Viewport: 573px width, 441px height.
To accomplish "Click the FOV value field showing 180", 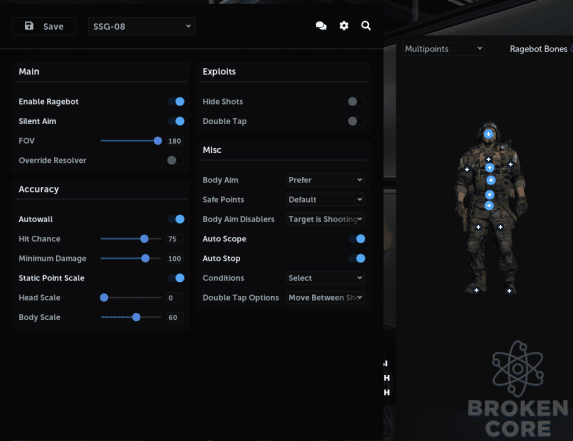I will click(x=175, y=141).
